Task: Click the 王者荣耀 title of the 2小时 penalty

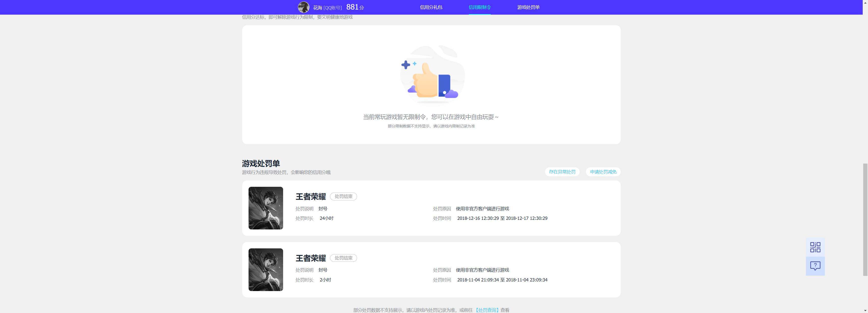Action: [311, 258]
